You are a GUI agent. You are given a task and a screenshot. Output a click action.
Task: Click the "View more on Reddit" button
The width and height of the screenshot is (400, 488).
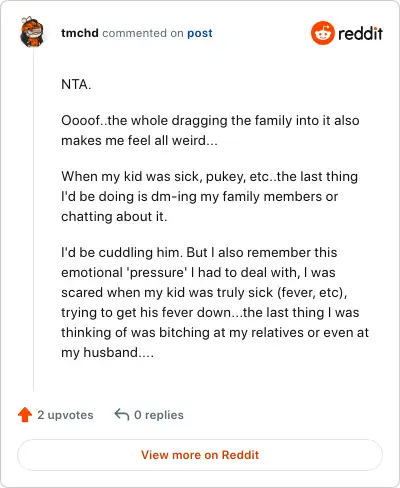click(200, 455)
